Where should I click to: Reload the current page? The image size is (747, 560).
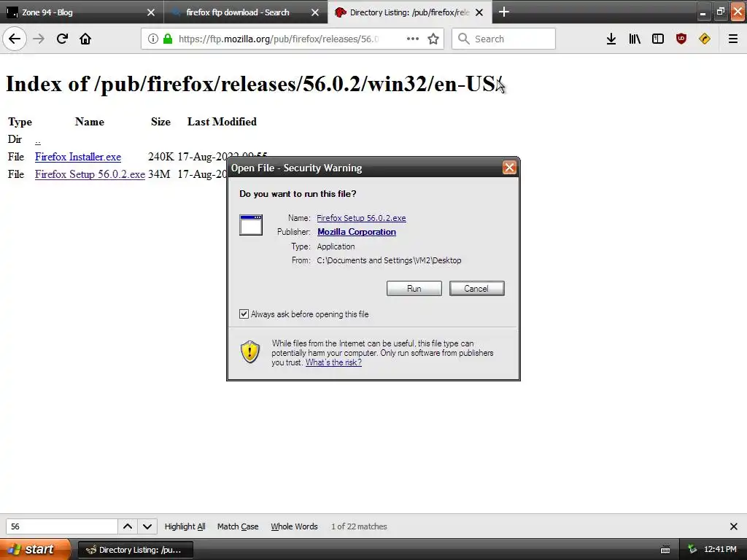pos(62,39)
